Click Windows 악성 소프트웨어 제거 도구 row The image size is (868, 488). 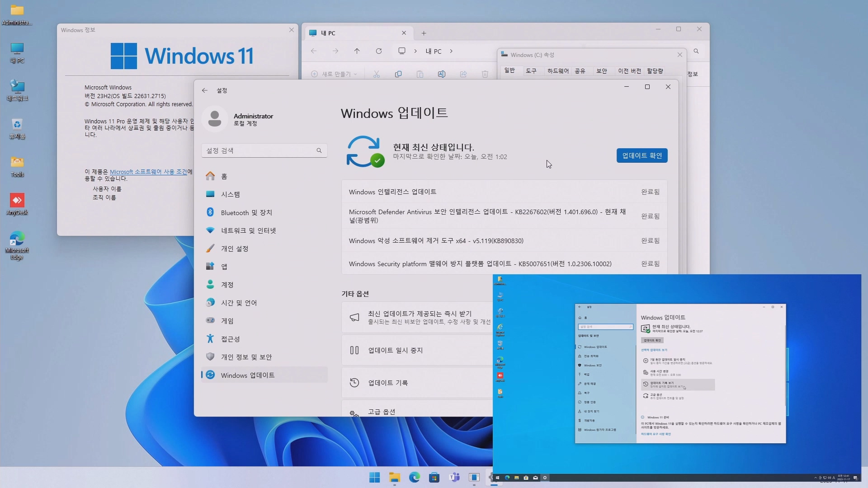click(504, 241)
